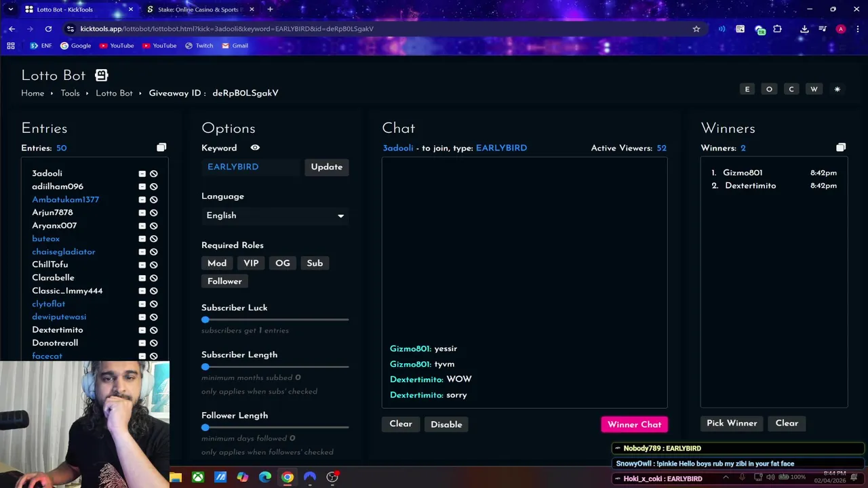Viewport: 868px width, 488px height.
Task: Ban user Dextertimito with the block icon
Action: (x=154, y=330)
